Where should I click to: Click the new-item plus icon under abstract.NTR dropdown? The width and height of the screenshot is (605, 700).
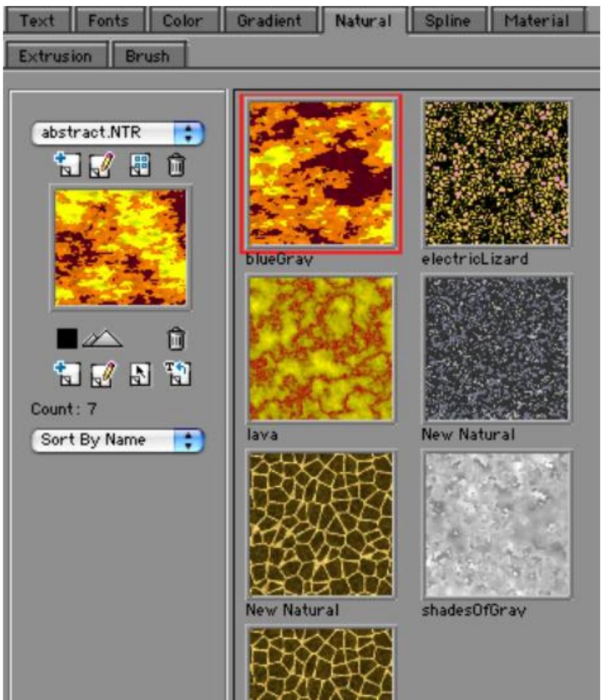[x=67, y=165]
